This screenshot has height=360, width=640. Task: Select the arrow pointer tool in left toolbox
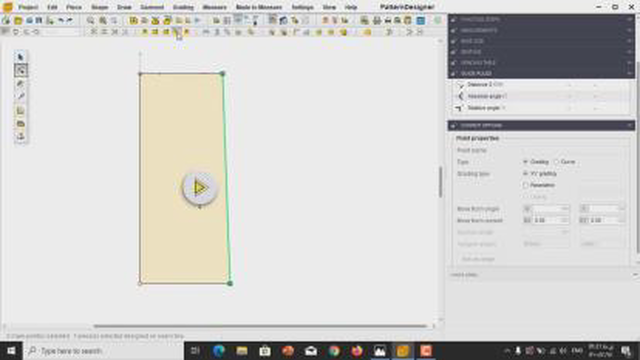coord(20,57)
